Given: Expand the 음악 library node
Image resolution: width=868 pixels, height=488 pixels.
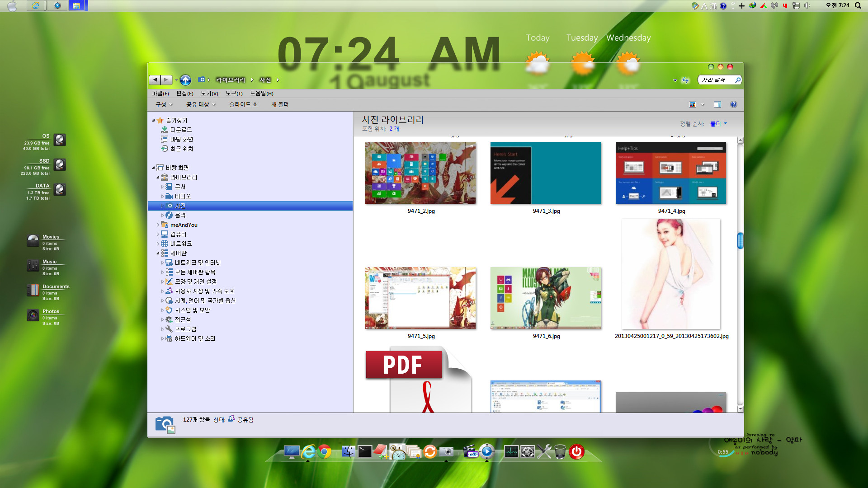Looking at the screenshot, I should coord(162,215).
